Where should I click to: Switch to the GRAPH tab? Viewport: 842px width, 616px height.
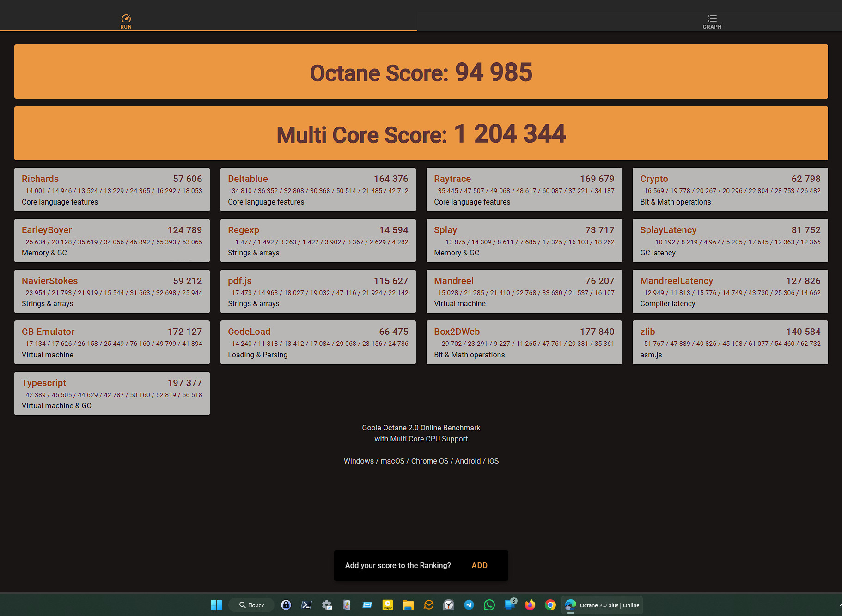click(x=712, y=21)
